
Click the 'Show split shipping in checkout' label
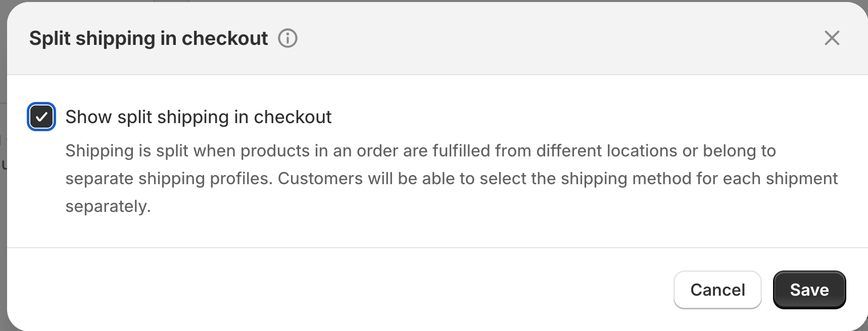coord(198,117)
